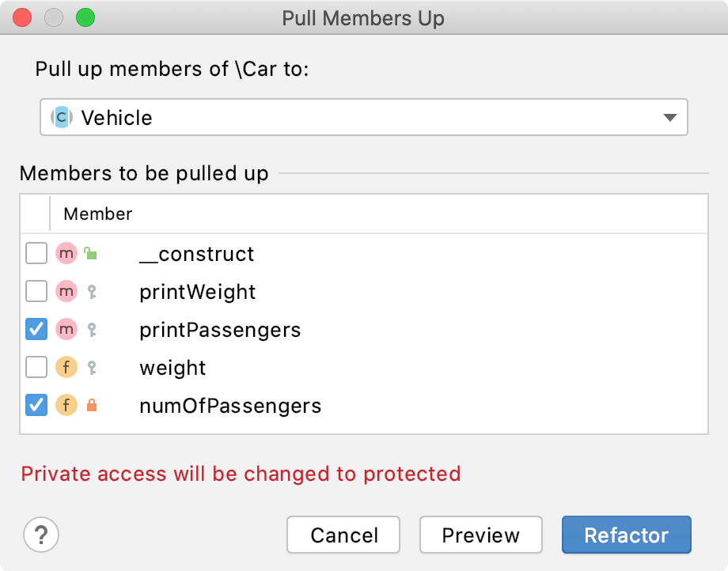Uncheck the numOfPassengers checkbox
728x571 pixels.
[36, 406]
